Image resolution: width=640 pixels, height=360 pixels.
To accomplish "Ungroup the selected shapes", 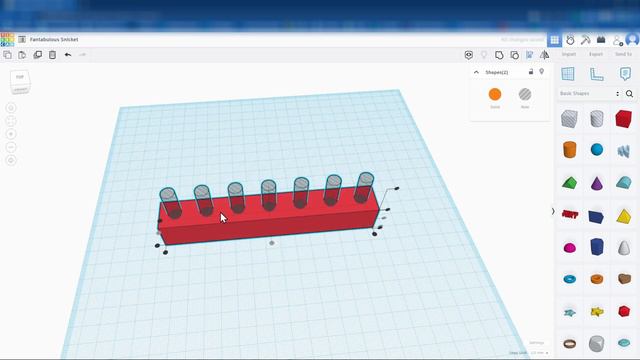I will click(515, 55).
